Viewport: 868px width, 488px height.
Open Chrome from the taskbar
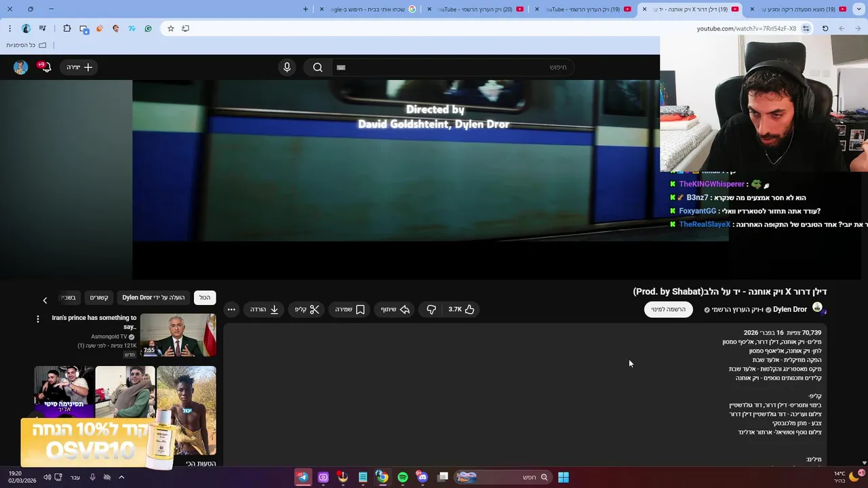(382, 477)
